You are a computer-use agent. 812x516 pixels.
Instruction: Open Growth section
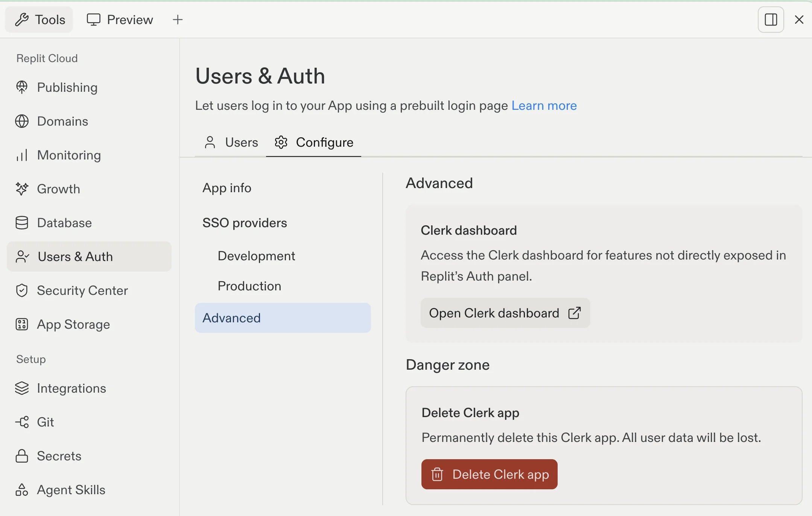click(x=89, y=189)
